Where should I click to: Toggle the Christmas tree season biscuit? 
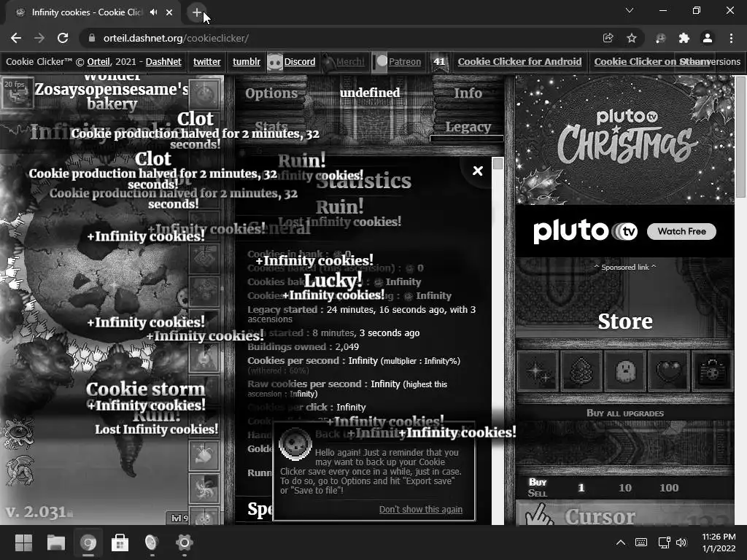[x=581, y=371]
